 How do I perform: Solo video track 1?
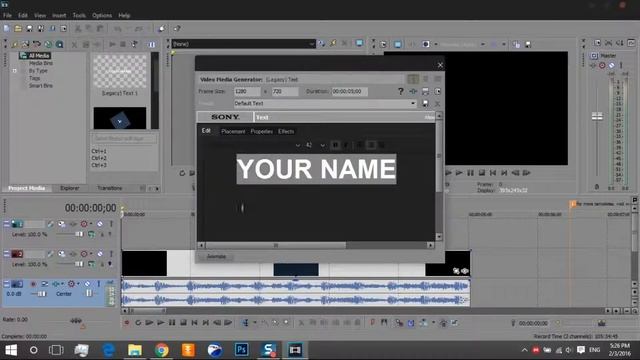(111, 224)
